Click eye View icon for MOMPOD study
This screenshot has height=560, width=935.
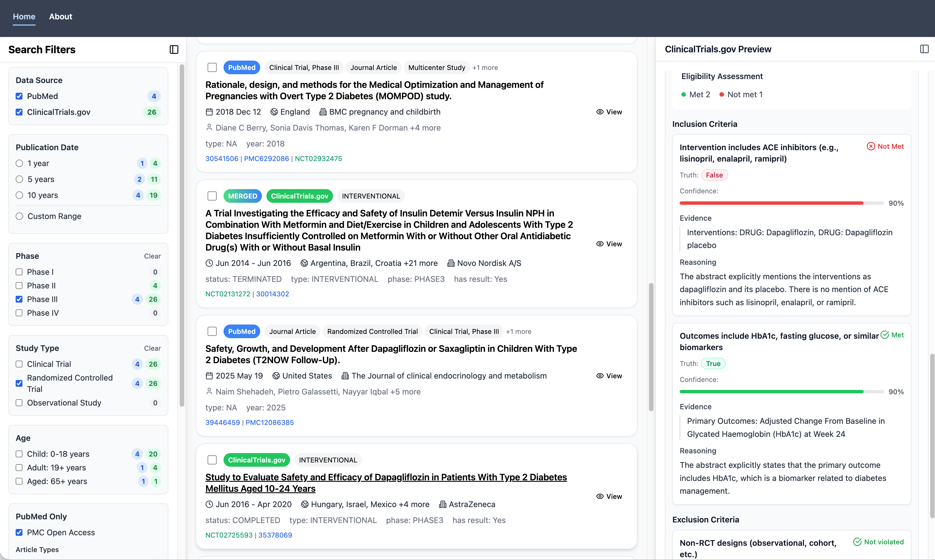pos(599,112)
